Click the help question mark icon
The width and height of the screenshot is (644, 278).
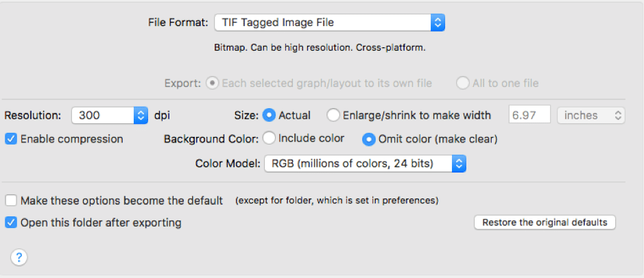coord(19,257)
